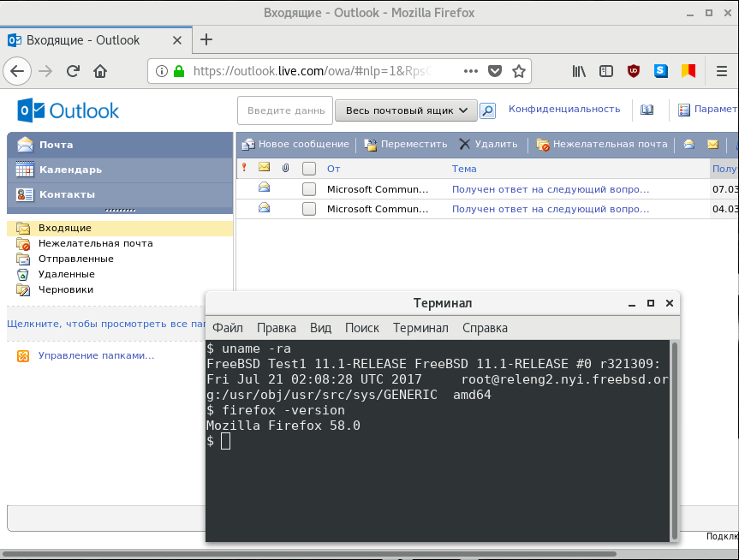Reload the page with the refresh icon

click(x=73, y=71)
